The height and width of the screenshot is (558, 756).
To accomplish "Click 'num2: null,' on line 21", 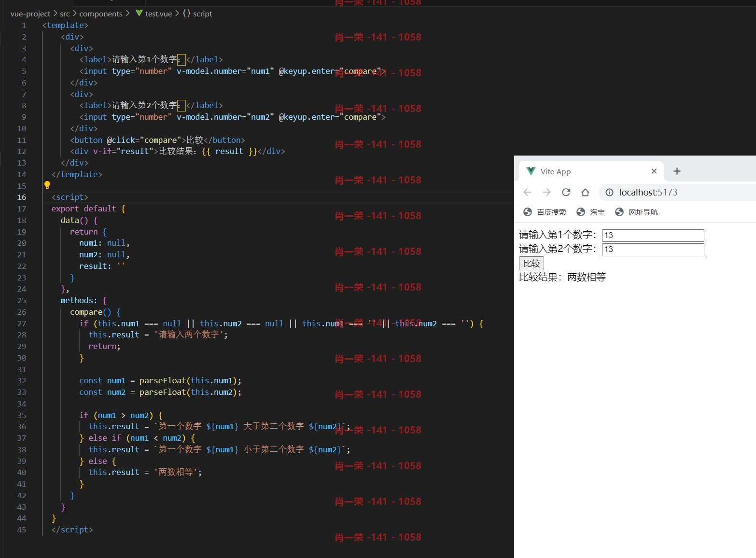I will click(x=104, y=254).
